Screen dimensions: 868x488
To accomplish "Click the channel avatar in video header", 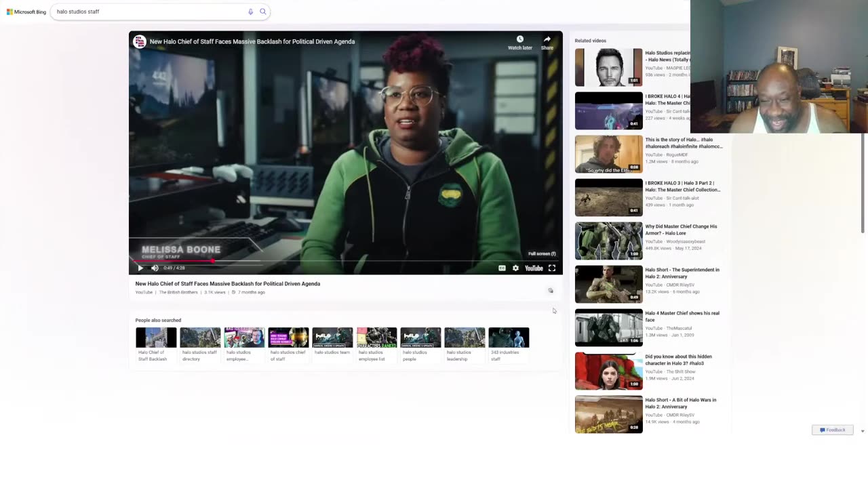I will pyautogui.click(x=140, y=41).
